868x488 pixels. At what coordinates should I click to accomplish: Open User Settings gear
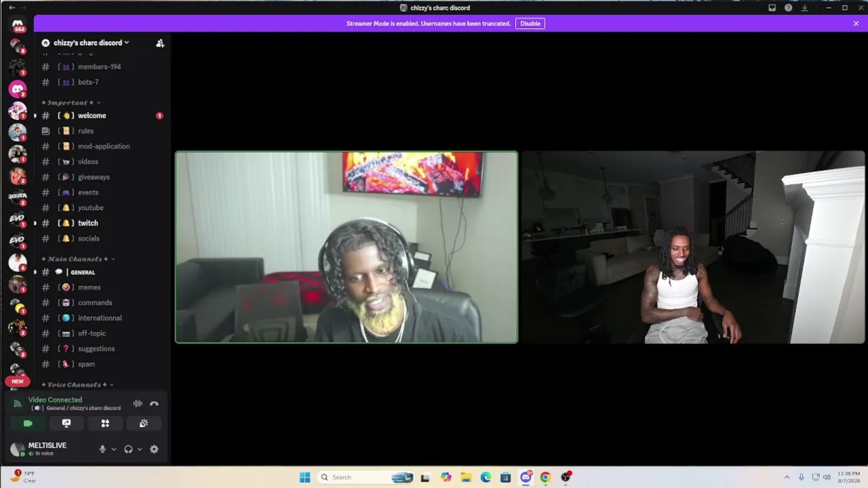pyautogui.click(x=154, y=449)
